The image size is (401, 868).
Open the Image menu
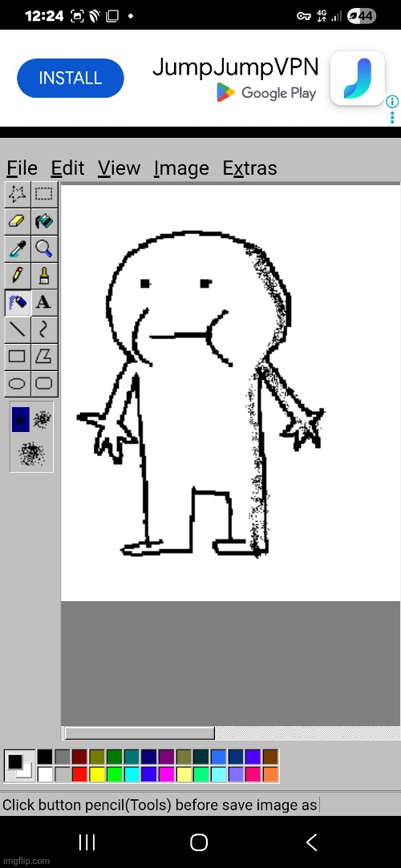[x=182, y=168]
